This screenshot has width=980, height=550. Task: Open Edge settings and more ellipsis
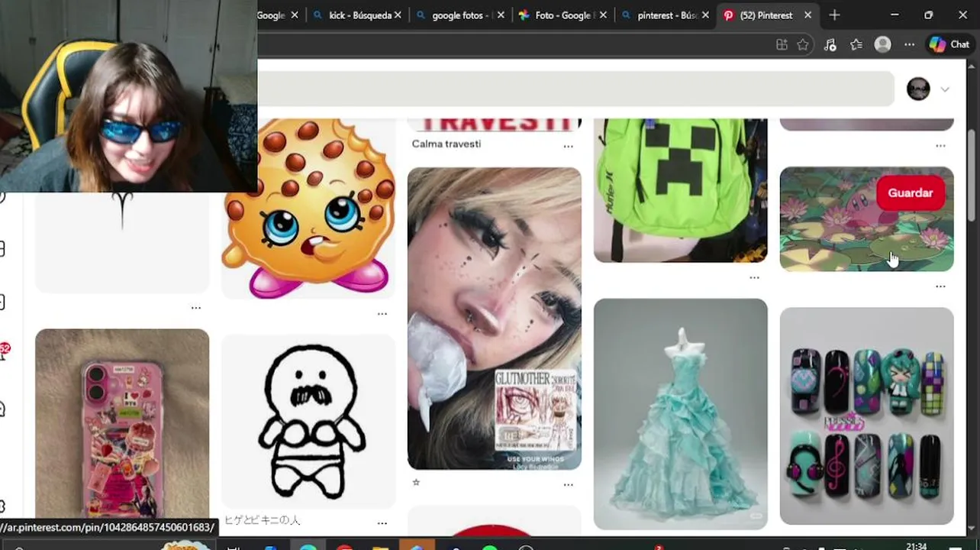pyautogui.click(x=909, y=45)
